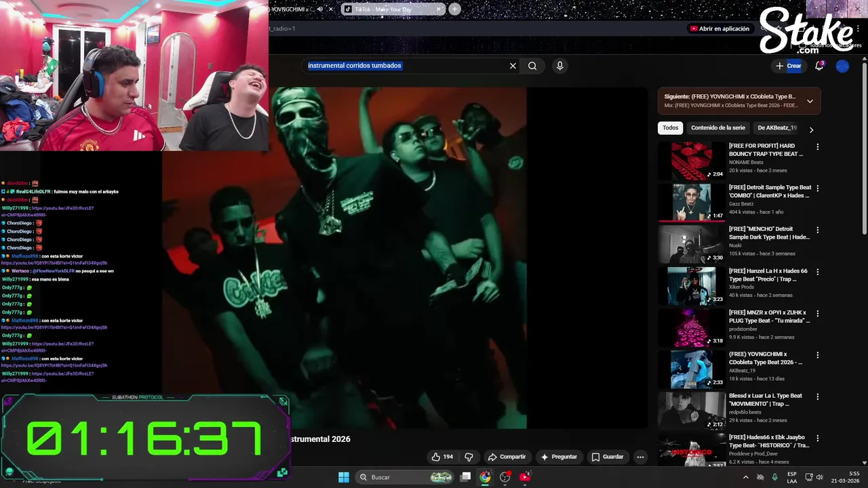Dislike the video
The height and width of the screenshot is (488, 868).
(469, 457)
